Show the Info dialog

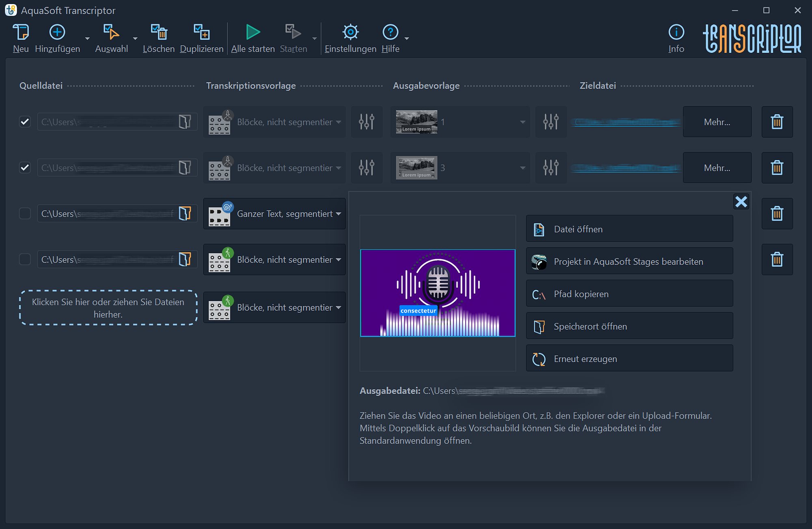[x=676, y=38]
